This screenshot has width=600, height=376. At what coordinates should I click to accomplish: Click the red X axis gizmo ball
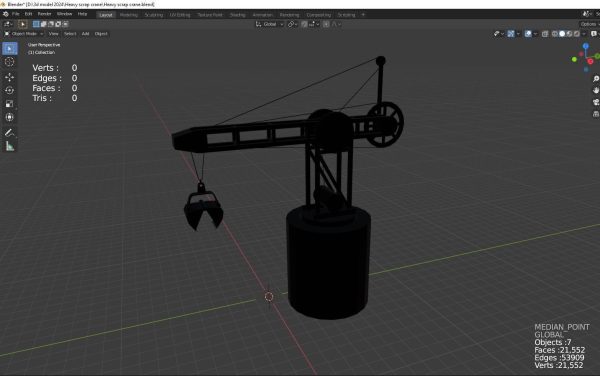pyautogui.click(x=590, y=62)
